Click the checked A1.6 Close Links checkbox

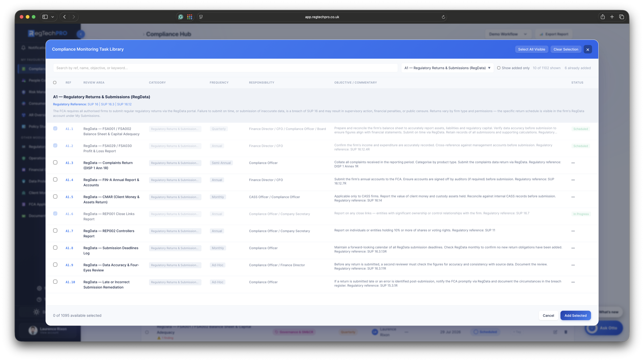click(55, 213)
